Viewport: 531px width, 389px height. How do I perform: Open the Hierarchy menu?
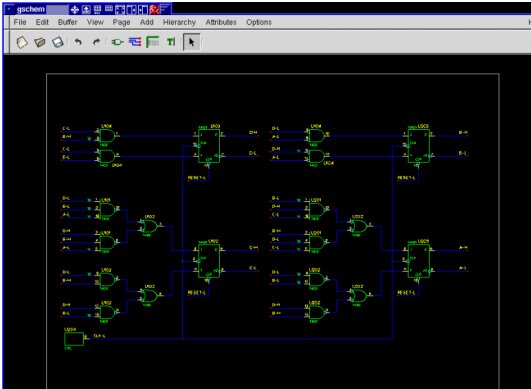tap(179, 22)
